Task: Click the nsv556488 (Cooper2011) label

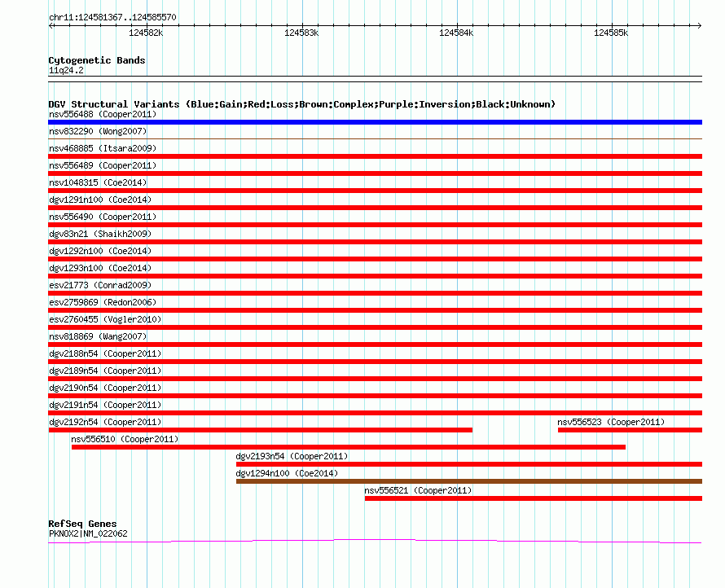Action: [x=103, y=114]
